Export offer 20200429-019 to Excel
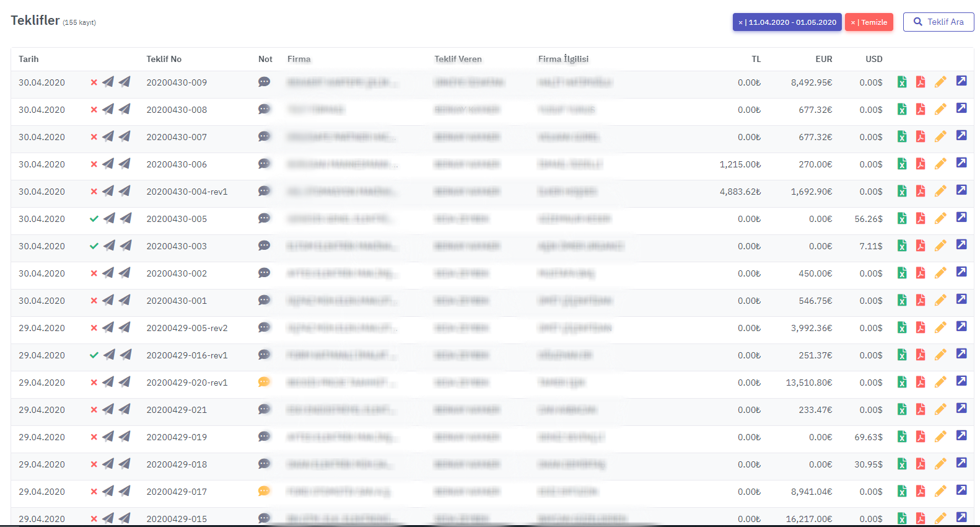Image resolution: width=980 pixels, height=527 pixels. (x=902, y=436)
